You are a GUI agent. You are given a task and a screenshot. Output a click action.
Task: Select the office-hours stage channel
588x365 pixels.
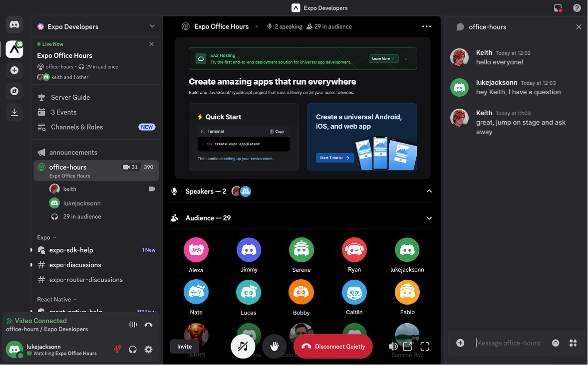pyautogui.click(x=96, y=171)
